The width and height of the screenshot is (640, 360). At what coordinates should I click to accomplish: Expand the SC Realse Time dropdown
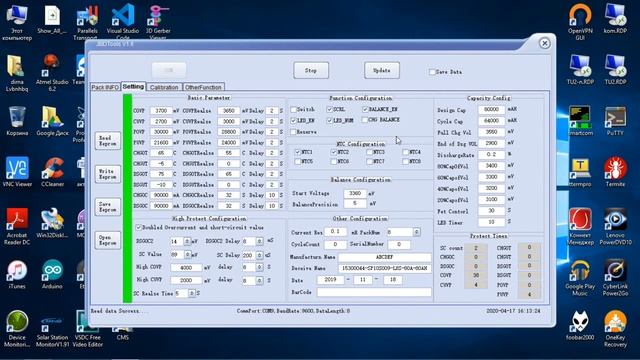pos(191,293)
